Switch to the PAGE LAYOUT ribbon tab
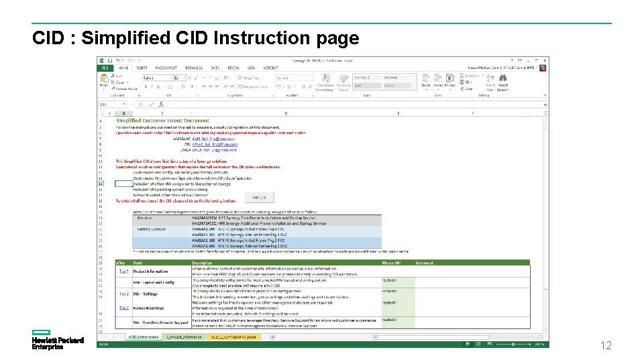The height and width of the screenshot is (362, 644). 166,68
